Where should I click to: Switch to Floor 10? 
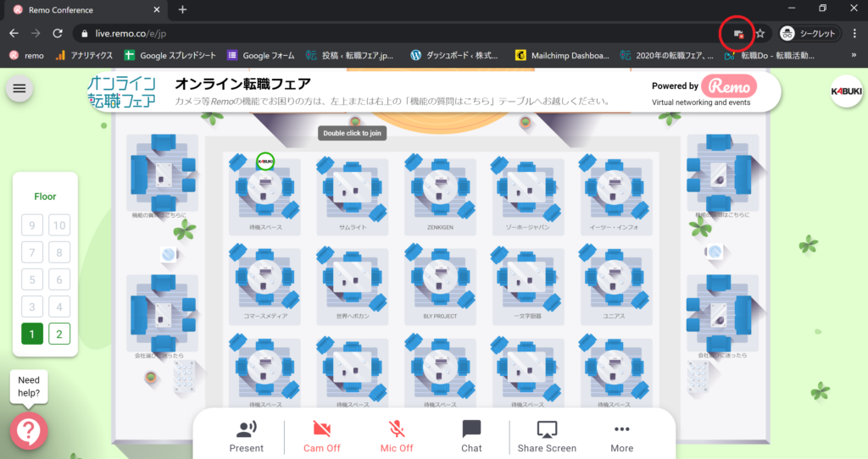pyautogui.click(x=59, y=225)
